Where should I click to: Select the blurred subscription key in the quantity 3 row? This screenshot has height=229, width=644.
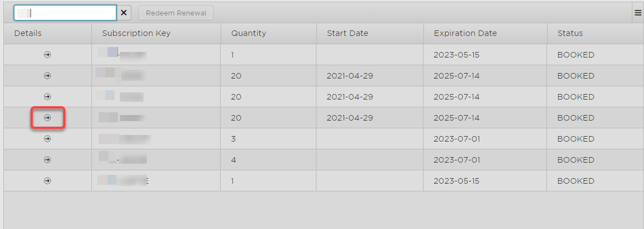[125, 139]
